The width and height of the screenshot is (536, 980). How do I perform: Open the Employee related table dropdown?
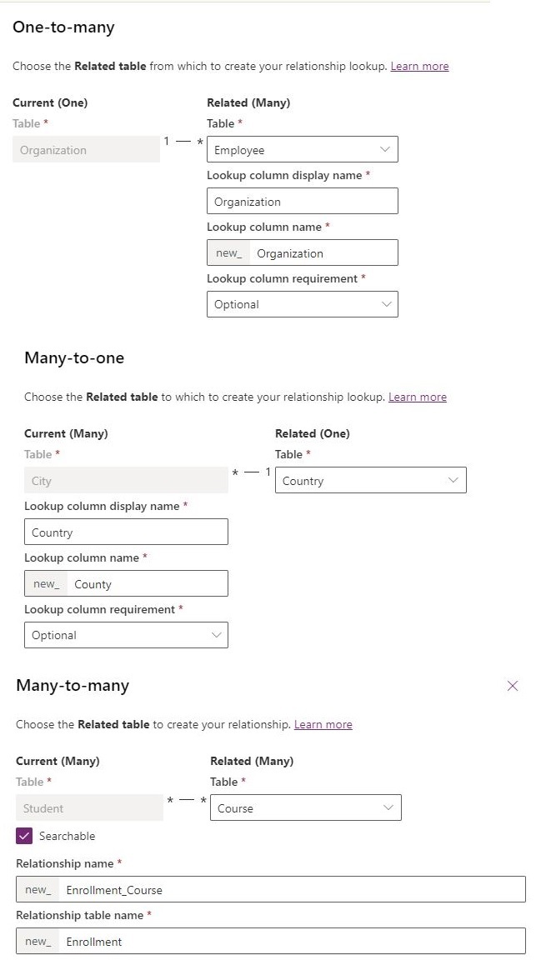tap(302, 150)
